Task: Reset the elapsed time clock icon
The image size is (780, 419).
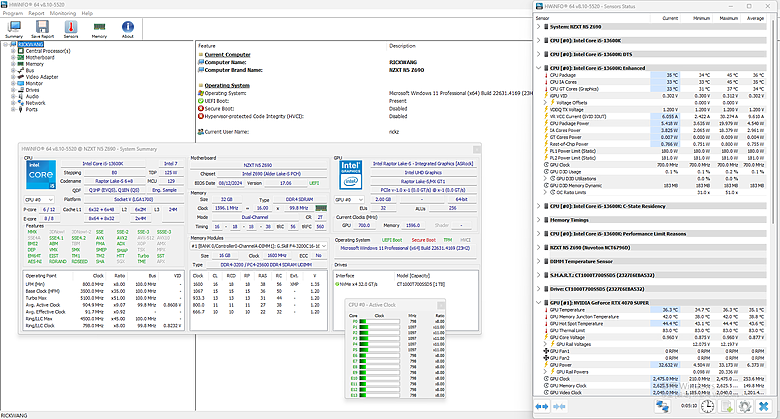Action: pyautogui.click(x=707, y=407)
